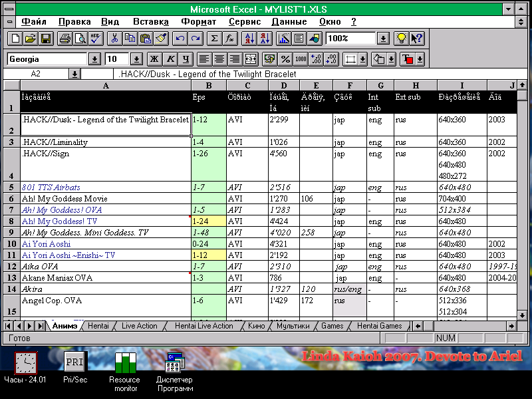This screenshot has width=532, height=399.
Task: Align cell text to the right
Action: click(x=235, y=59)
